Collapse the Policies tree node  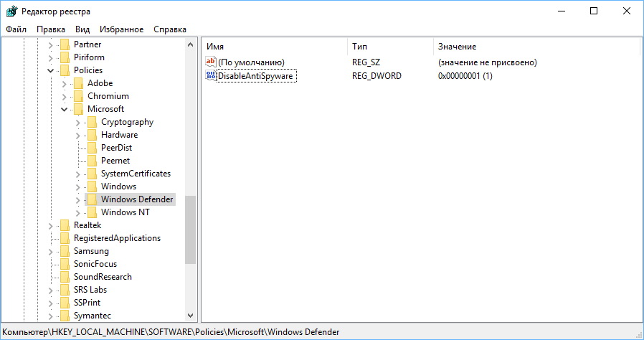pos(50,70)
